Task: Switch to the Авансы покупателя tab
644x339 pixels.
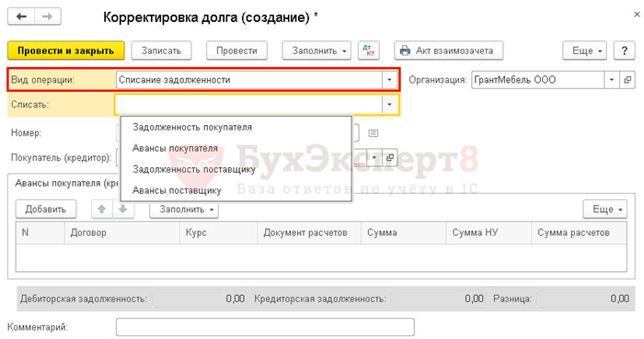Action: pos(67,183)
